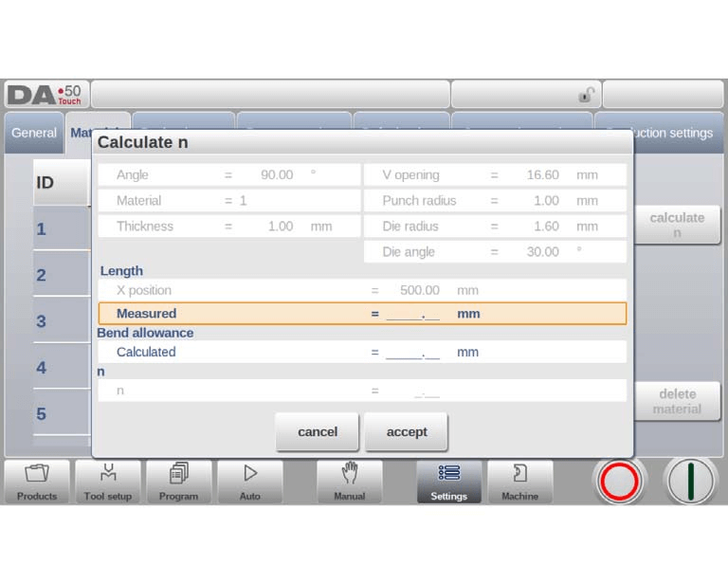Select material row ID 3
Screen dimensions: 728x583
click(61, 321)
